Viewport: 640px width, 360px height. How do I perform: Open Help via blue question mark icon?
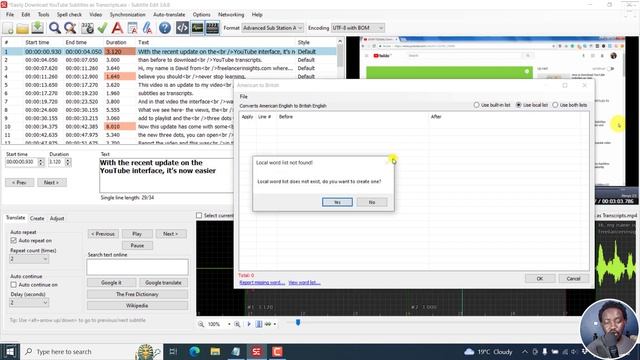(165, 28)
